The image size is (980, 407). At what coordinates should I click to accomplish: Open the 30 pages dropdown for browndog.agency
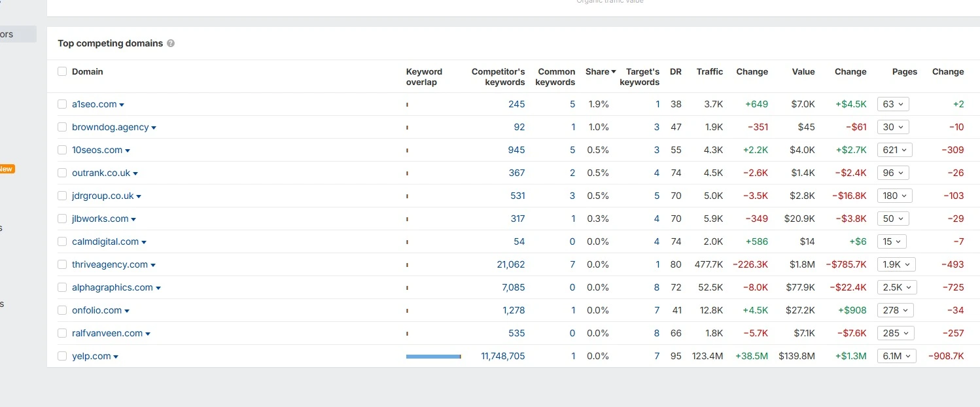click(893, 127)
